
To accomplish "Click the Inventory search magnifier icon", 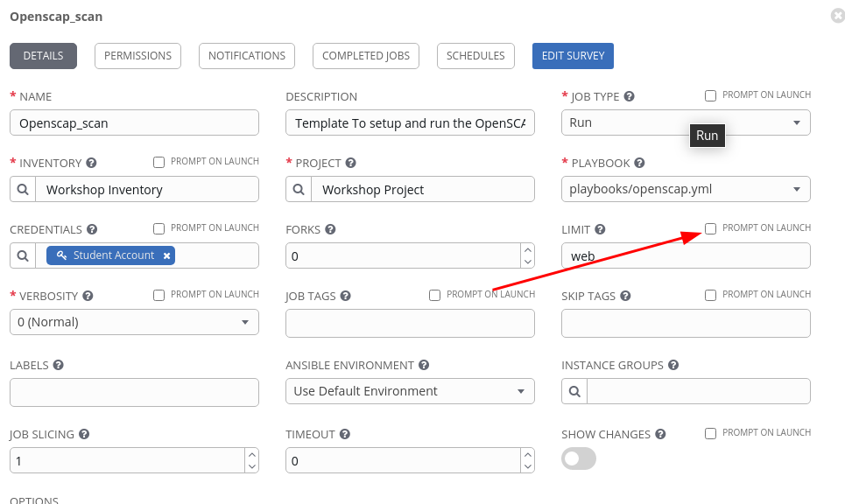I will click(x=24, y=190).
